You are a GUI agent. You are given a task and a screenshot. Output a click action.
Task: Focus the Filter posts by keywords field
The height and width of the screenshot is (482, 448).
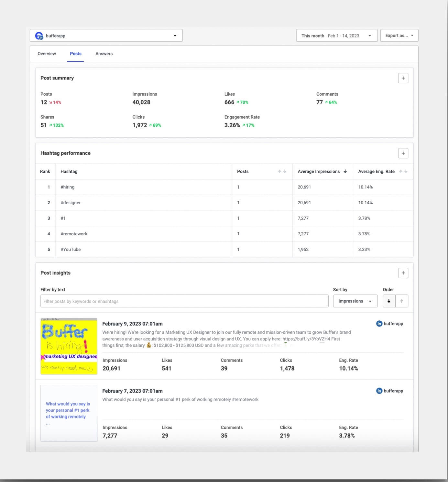184,301
